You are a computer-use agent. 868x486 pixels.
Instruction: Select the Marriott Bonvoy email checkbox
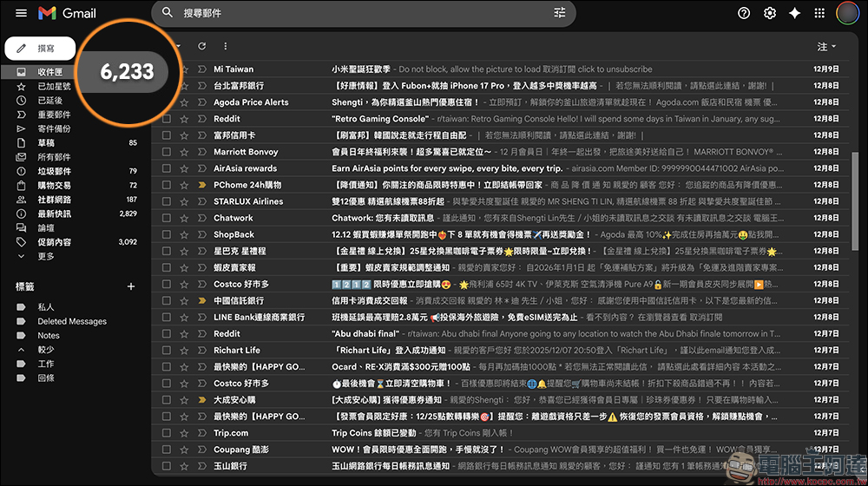coord(166,152)
